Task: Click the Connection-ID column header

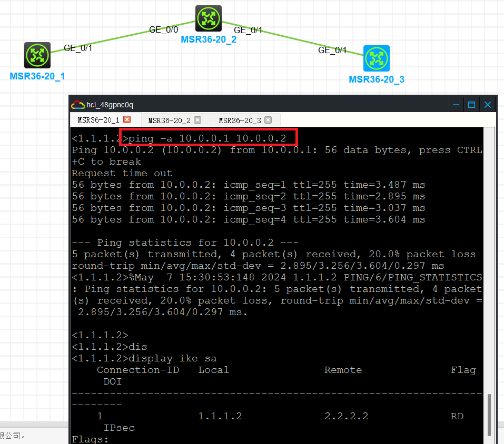Action: (138, 370)
